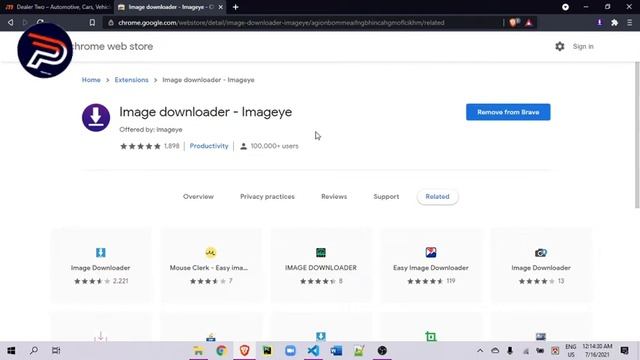Close the Image downloader - Imageye tab
The image size is (640, 360).
(x=220, y=7)
